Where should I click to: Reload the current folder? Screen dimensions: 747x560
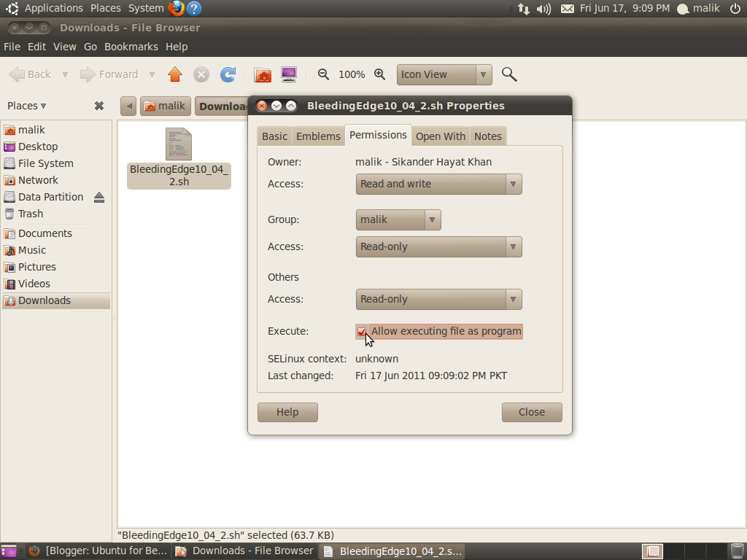(228, 74)
